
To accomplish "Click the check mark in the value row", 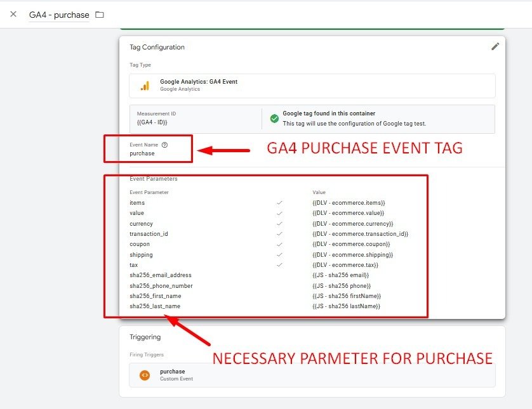I will [279, 213].
